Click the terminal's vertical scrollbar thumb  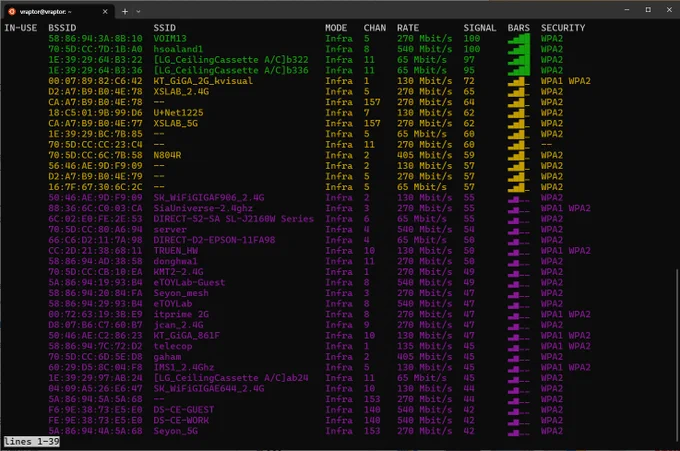[x=677, y=356]
